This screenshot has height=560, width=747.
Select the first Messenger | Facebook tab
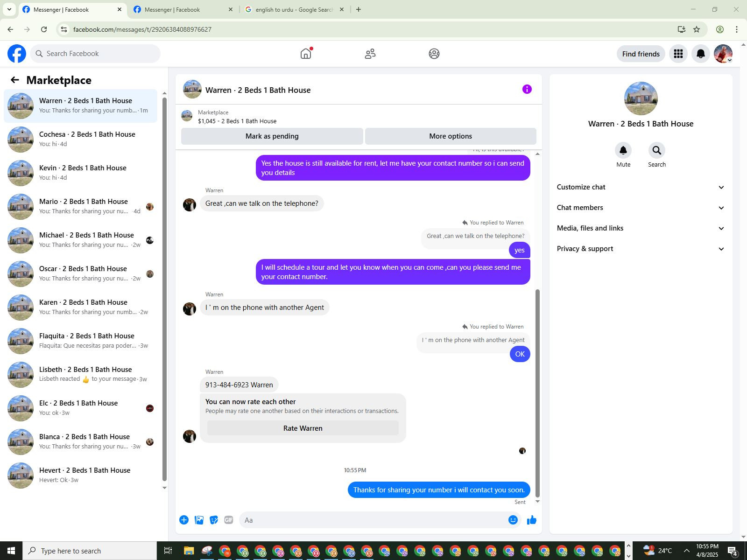(x=72, y=9)
